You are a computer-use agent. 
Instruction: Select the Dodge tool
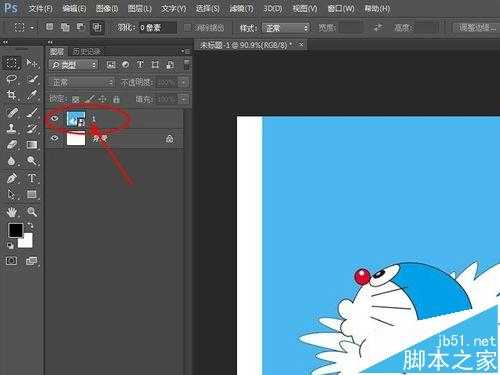click(32, 161)
